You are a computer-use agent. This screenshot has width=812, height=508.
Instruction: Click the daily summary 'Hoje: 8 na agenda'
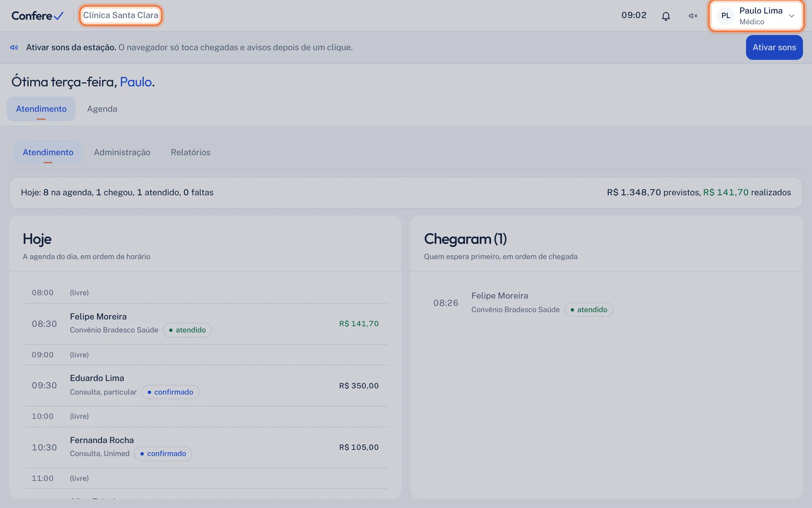point(117,193)
